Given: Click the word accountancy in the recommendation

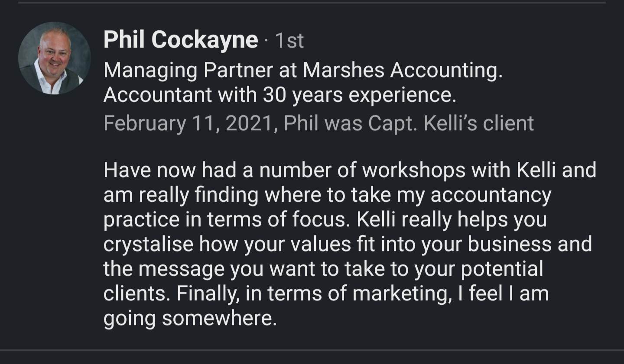Looking at the screenshot, I should [491, 195].
